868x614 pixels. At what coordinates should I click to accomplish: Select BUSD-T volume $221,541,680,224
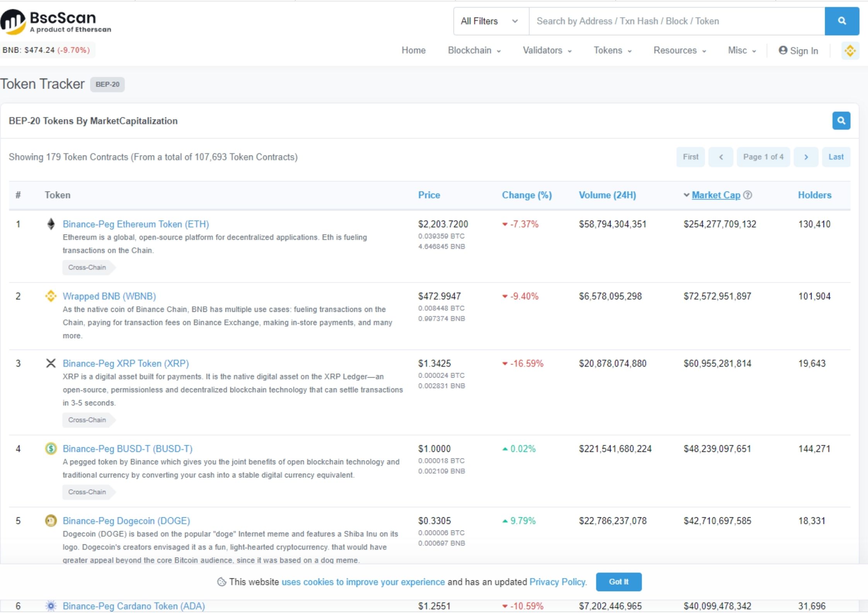(615, 448)
